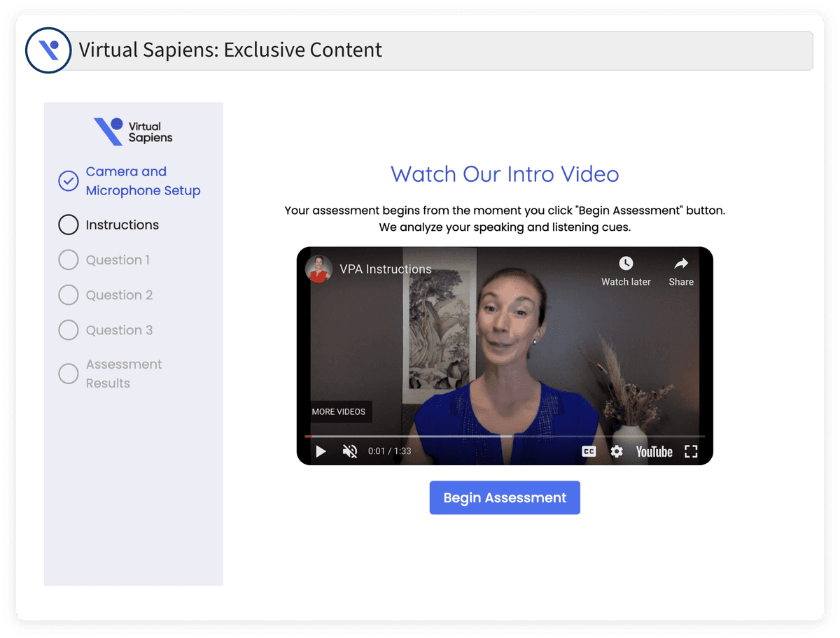840x638 pixels.
Task: Click the video progress bar
Action: (x=504, y=435)
